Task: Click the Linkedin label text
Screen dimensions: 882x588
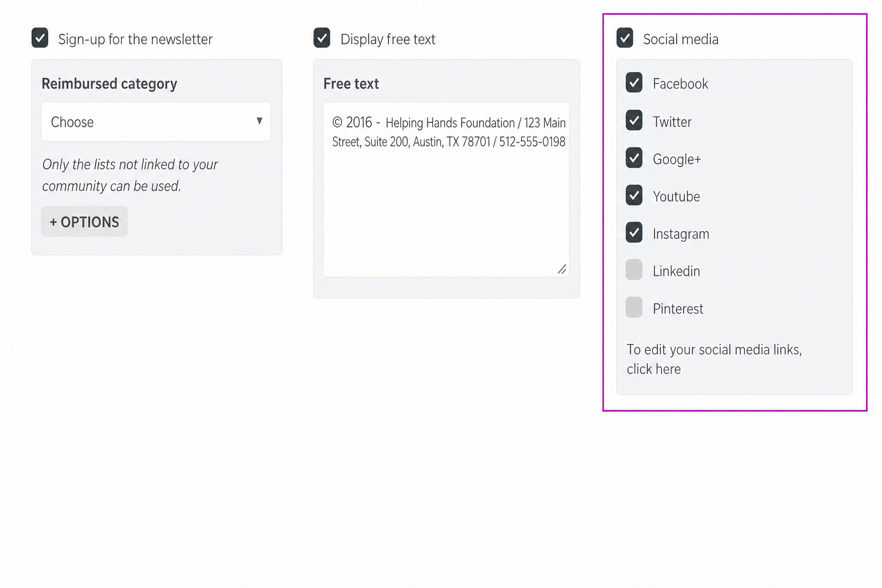Action: click(676, 271)
